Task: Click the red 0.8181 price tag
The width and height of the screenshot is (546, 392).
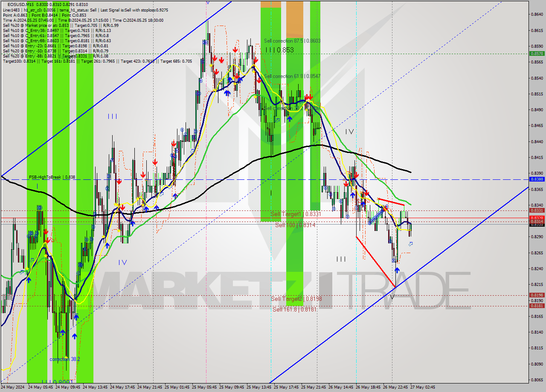Action: (x=536, y=306)
